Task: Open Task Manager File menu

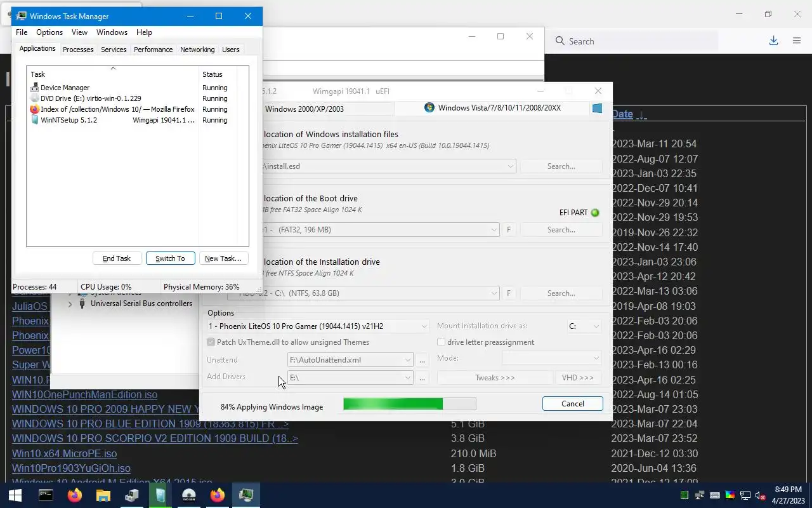Action: [22, 32]
